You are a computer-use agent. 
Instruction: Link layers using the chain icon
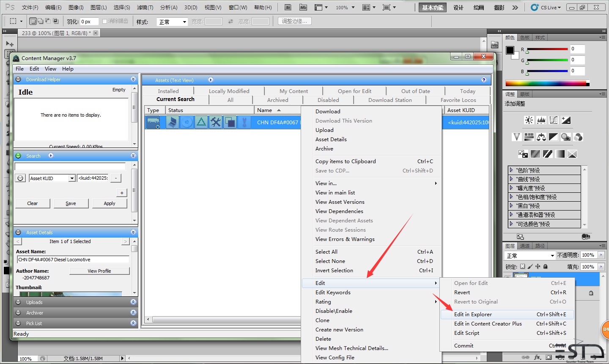[x=525, y=358]
